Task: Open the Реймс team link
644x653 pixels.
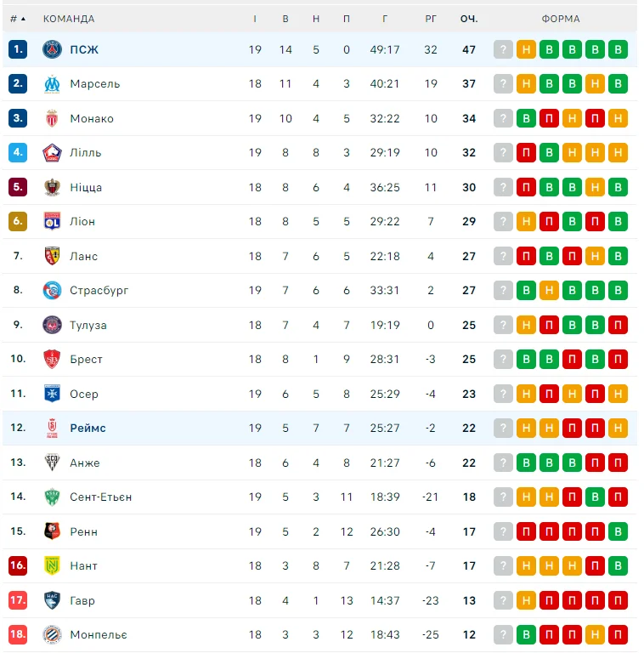Action: [x=88, y=428]
